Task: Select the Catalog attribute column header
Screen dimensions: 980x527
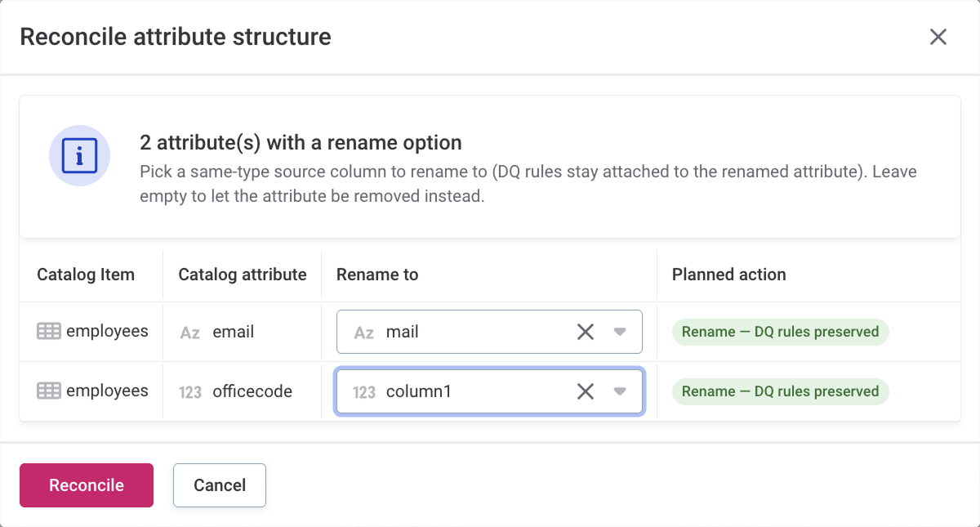Action: (243, 275)
